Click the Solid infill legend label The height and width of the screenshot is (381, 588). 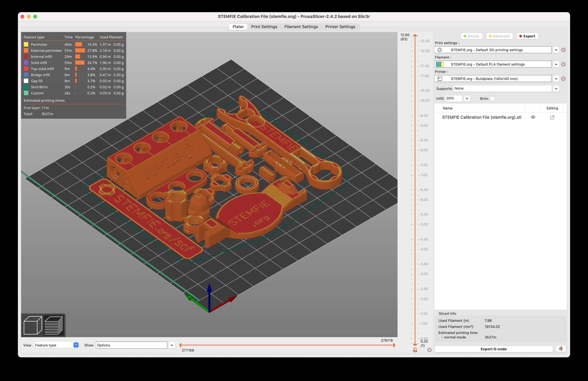pyautogui.click(x=39, y=63)
